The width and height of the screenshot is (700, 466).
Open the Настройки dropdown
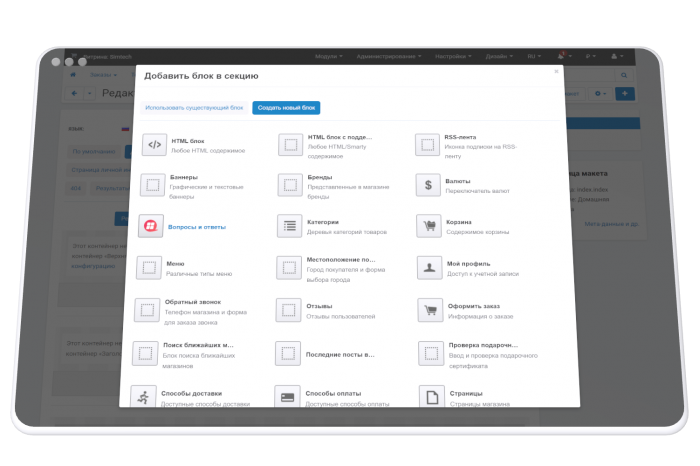pos(453,56)
